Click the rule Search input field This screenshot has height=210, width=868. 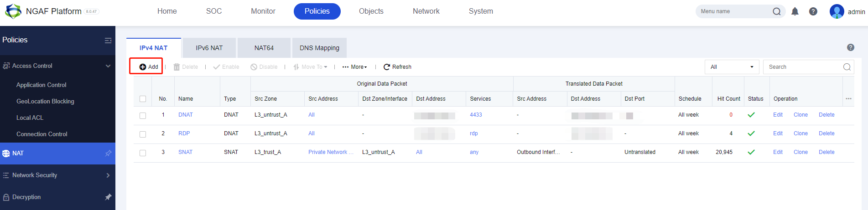[x=803, y=67]
